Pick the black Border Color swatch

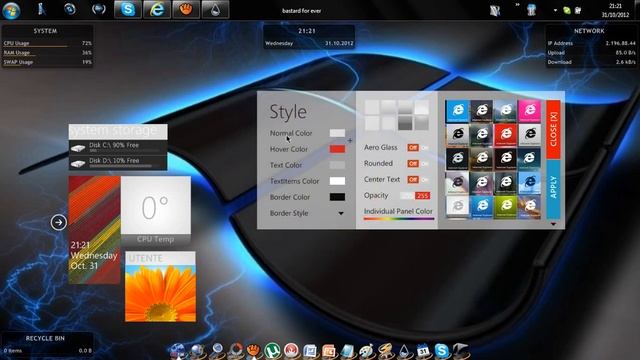(x=337, y=197)
